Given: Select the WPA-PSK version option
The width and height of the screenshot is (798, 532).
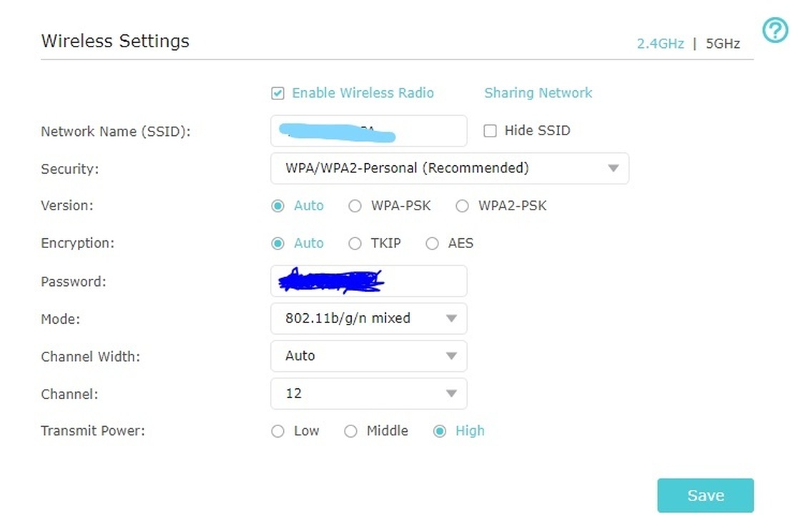Looking at the screenshot, I should click(x=355, y=206).
